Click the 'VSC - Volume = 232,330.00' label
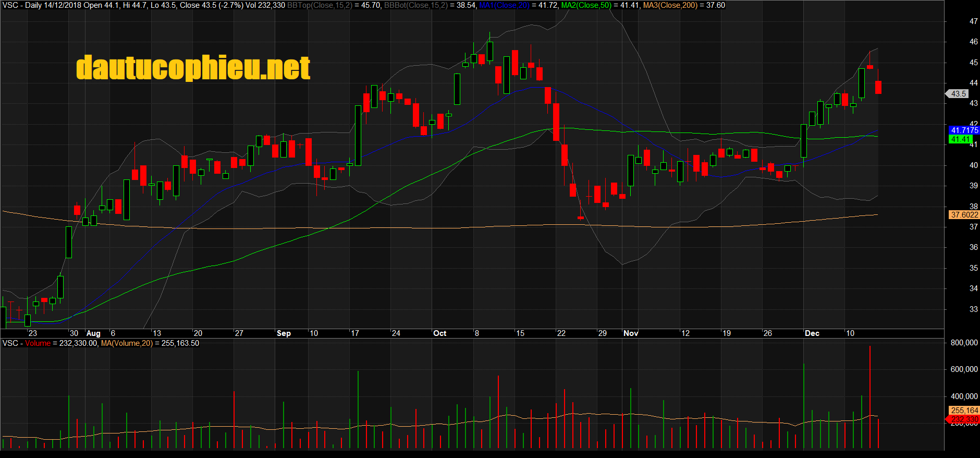Screen dimensions: 980x458 pyautogui.click(x=50, y=343)
